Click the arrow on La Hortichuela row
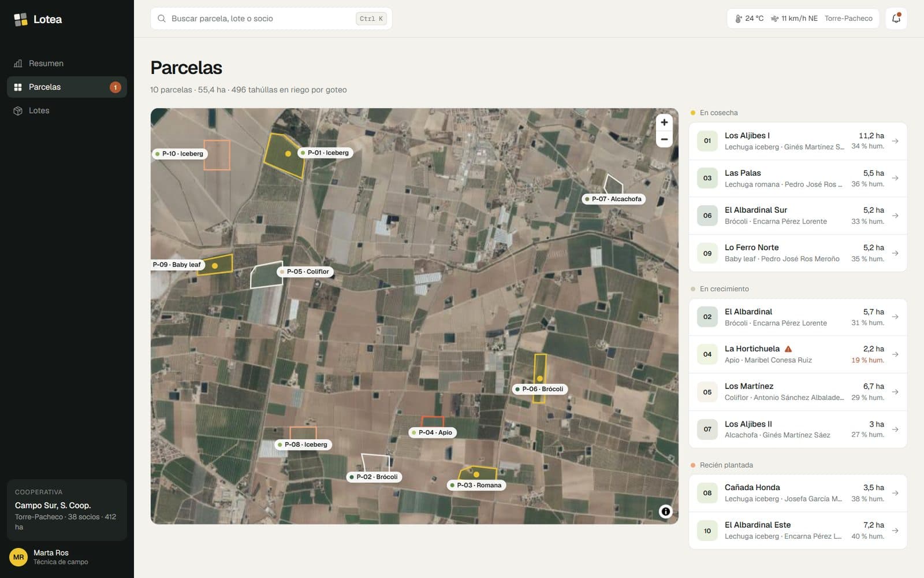 click(x=895, y=354)
